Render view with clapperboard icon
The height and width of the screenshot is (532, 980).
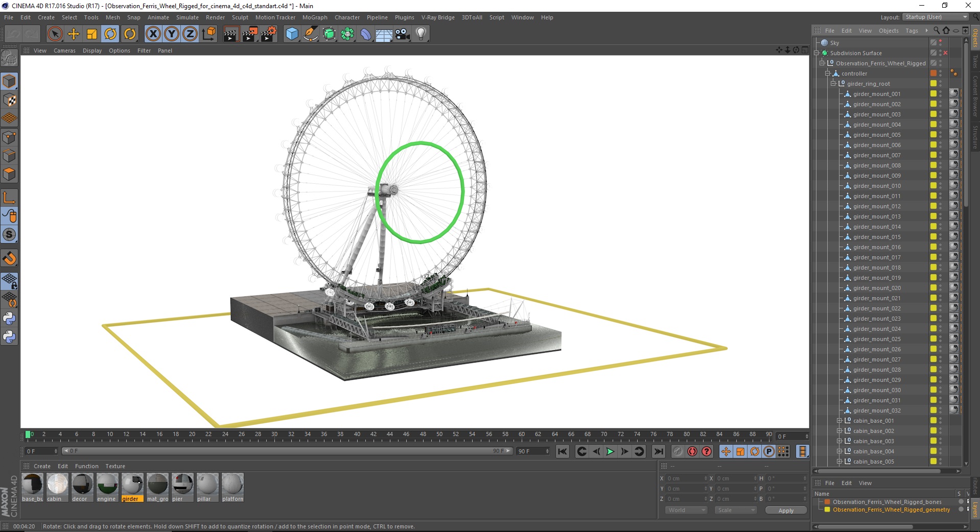point(230,34)
